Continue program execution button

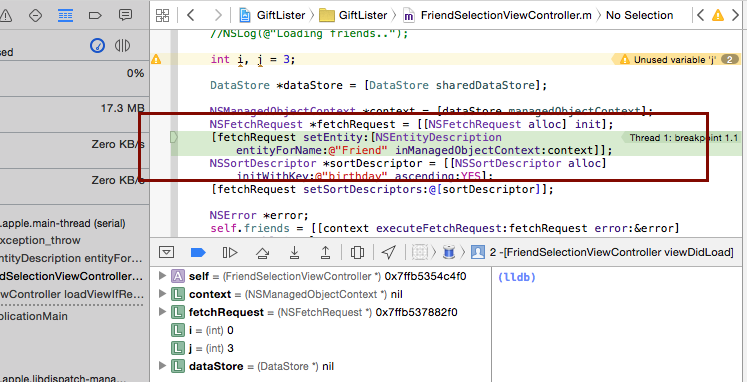230,252
